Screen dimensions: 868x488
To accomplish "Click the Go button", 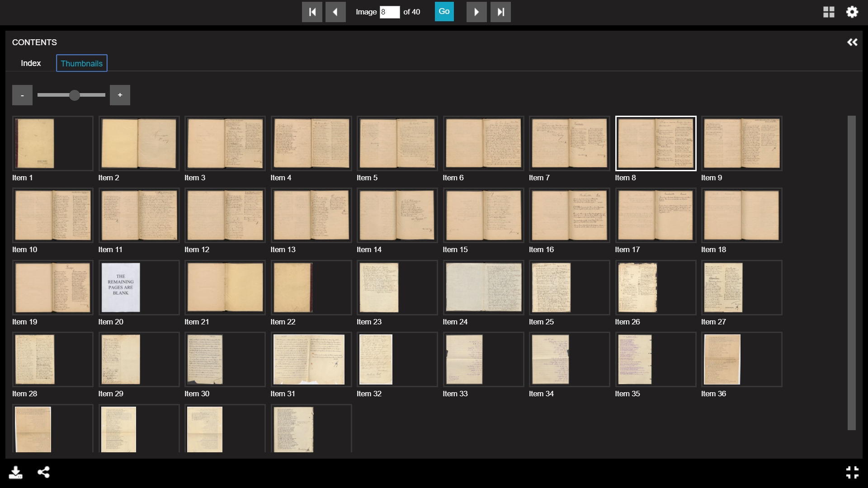I will (x=444, y=12).
